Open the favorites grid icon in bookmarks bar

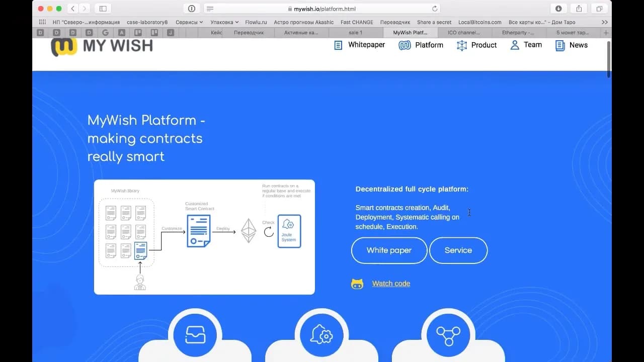[42, 22]
